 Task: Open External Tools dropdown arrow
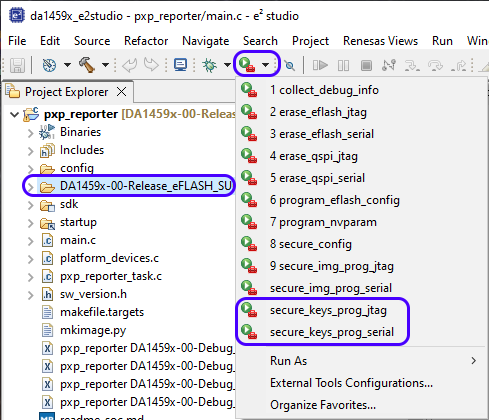[x=265, y=65]
